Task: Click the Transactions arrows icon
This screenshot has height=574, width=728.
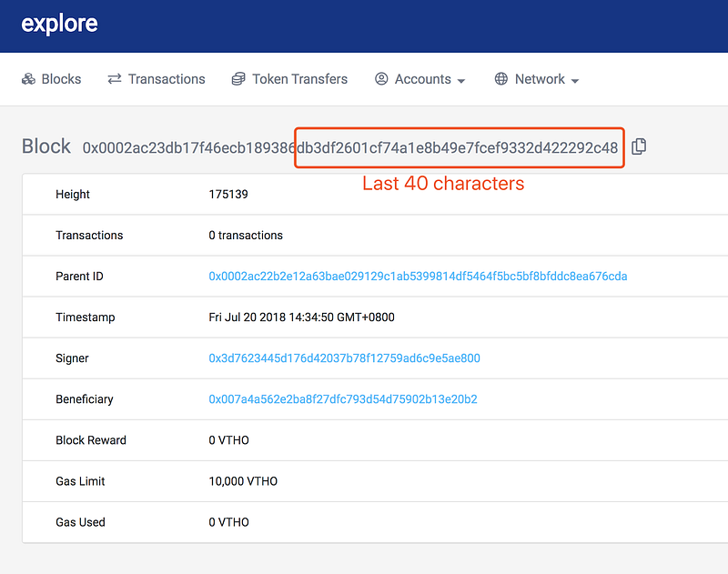Action: click(115, 79)
